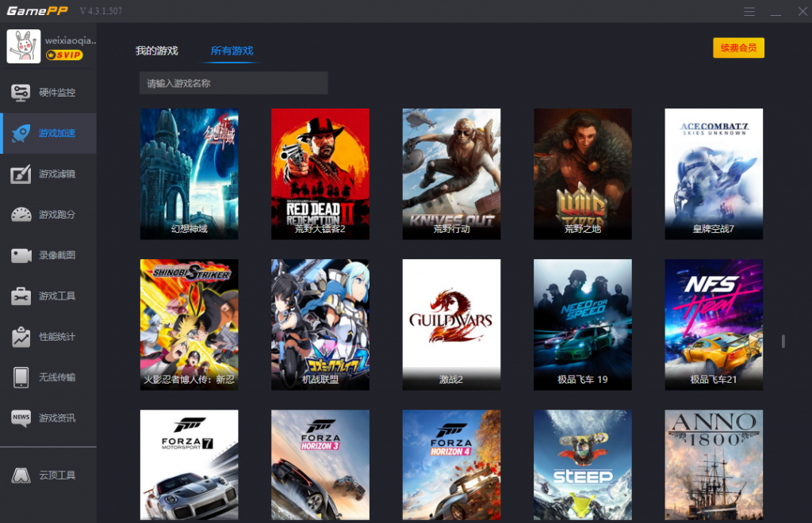Open the 游戏跑分 benchmark gauge icon
This screenshot has width=812, height=523.
click(x=21, y=215)
